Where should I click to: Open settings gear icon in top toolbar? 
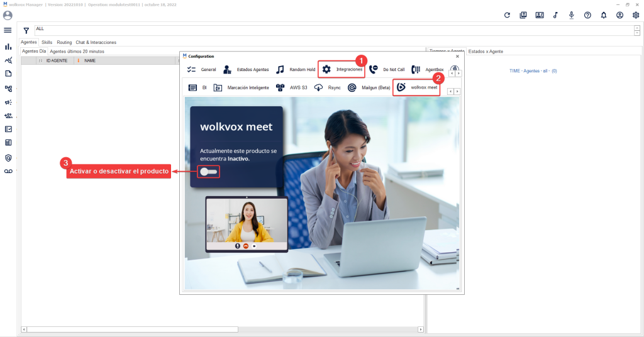(636, 15)
